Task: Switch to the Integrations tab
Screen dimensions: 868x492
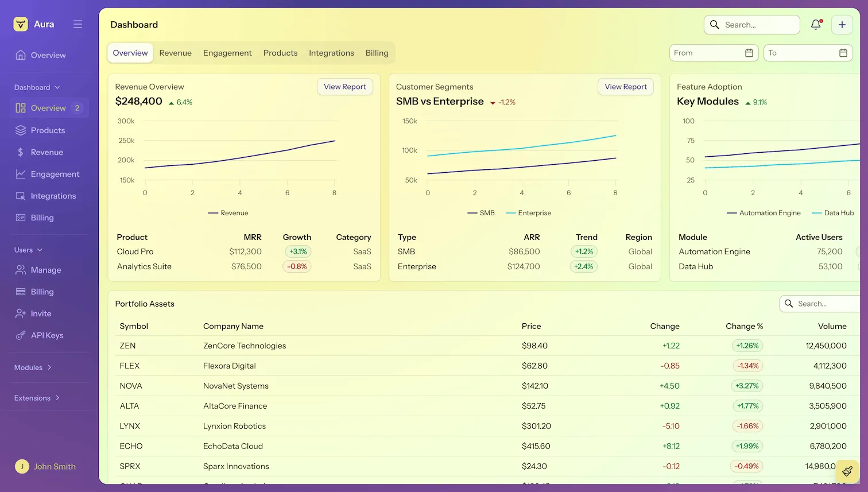Action: tap(331, 53)
